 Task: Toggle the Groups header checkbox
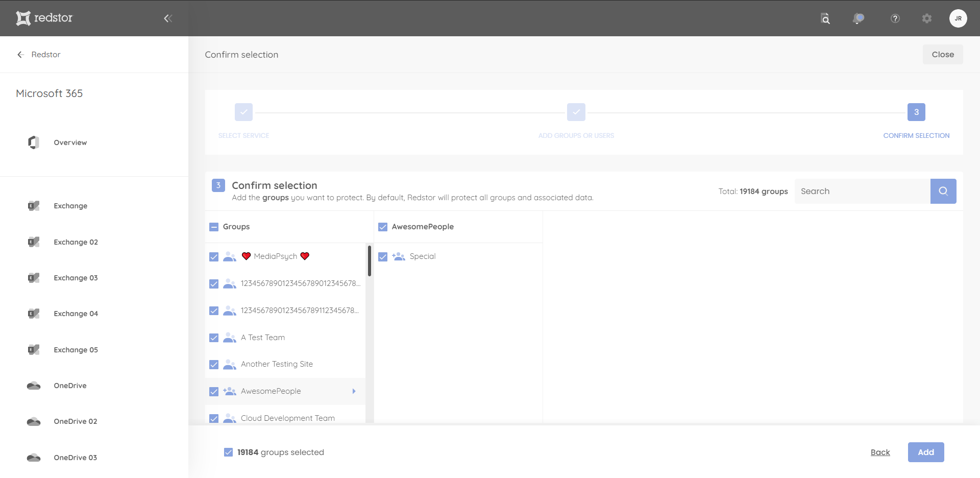214,227
